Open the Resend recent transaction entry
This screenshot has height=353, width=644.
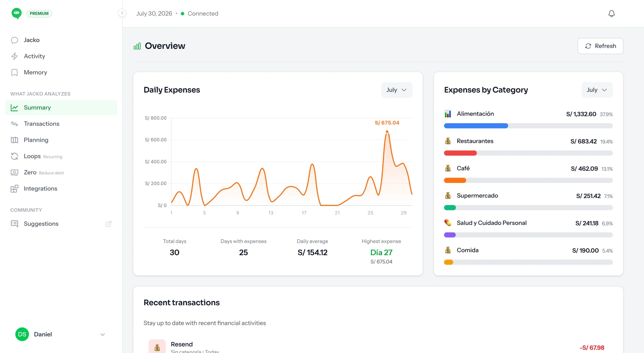pyautogui.click(x=378, y=347)
